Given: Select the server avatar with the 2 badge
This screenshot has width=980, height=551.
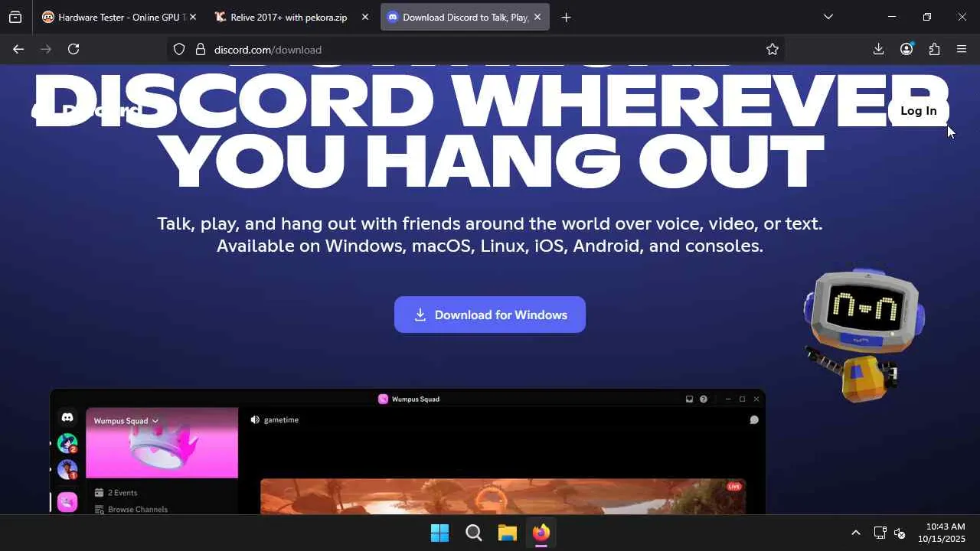Looking at the screenshot, I should point(67,443).
